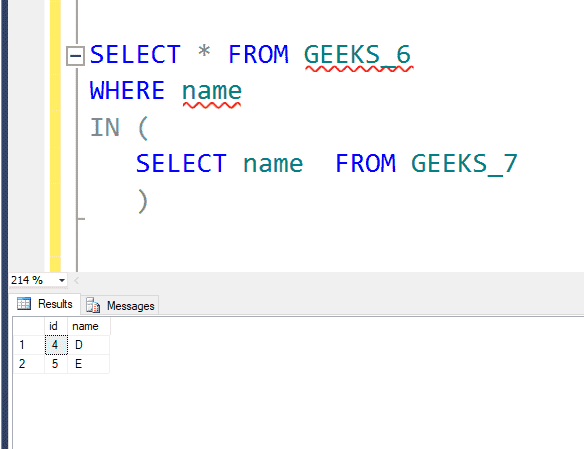Select the name column header
This screenshot has width=584, height=449.
pos(89,326)
